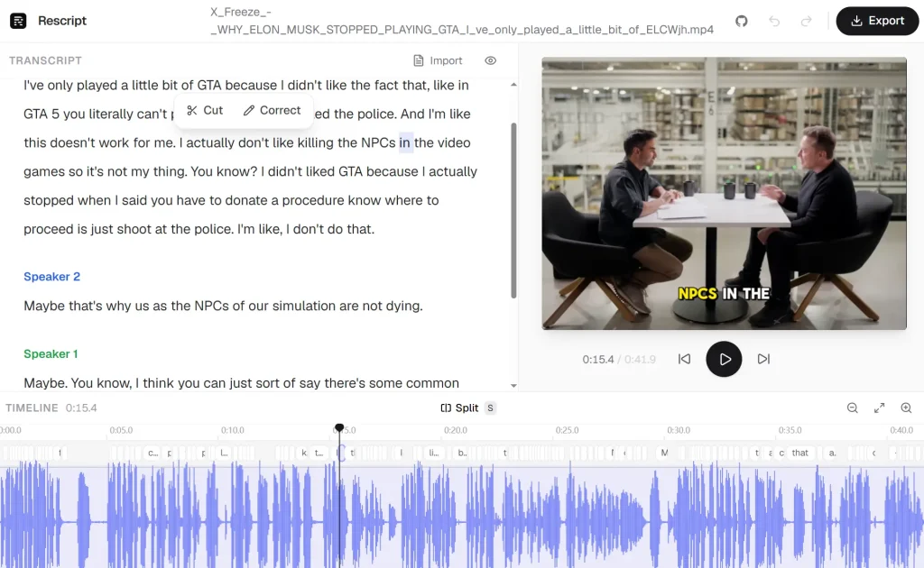Zoom in the timeline

[x=906, y=408]
